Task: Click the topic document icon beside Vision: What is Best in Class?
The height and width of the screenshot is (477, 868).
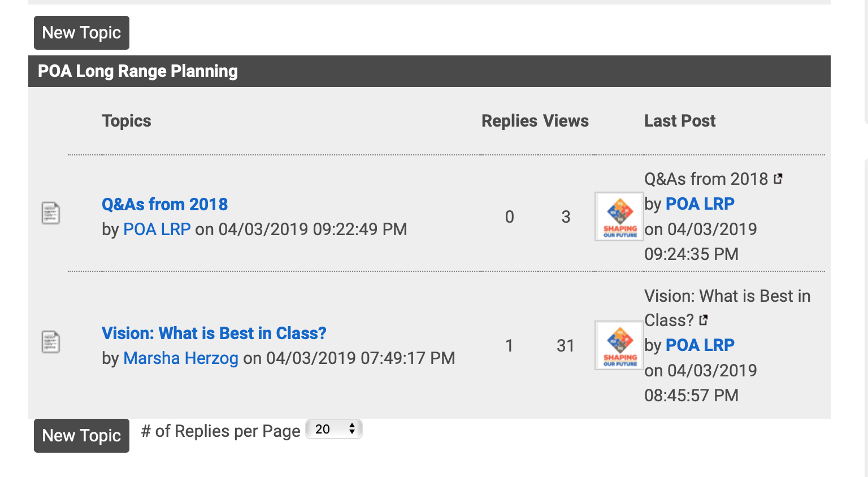Action: (x=51, y=342)
